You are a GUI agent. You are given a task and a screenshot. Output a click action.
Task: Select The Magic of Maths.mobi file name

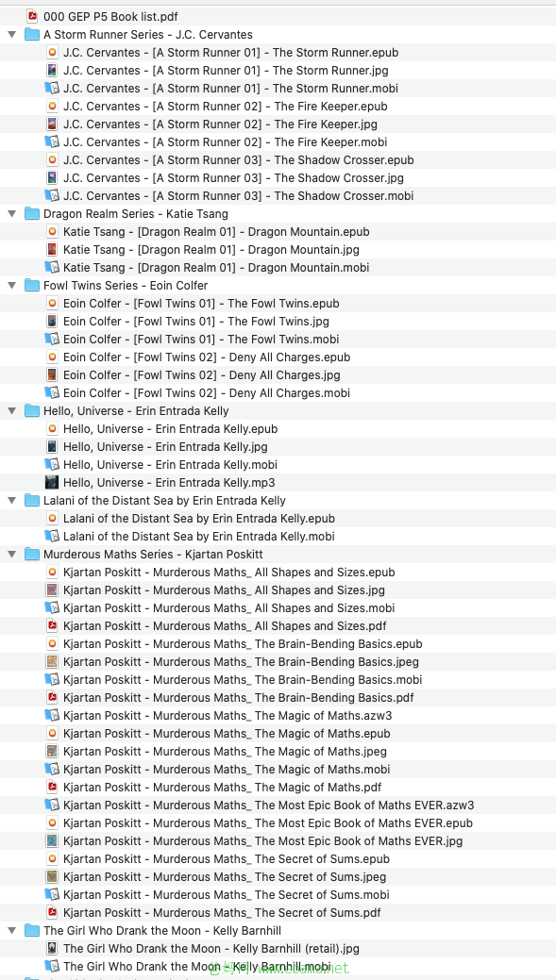pos(227,770)
